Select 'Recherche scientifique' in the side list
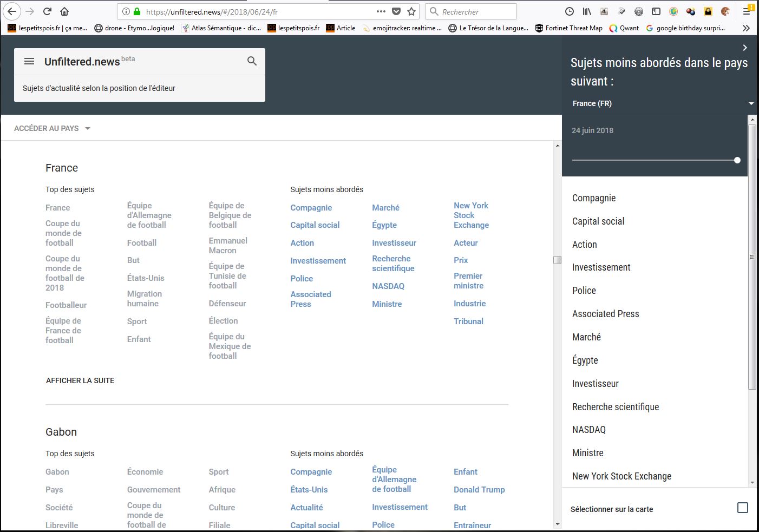 616,407
